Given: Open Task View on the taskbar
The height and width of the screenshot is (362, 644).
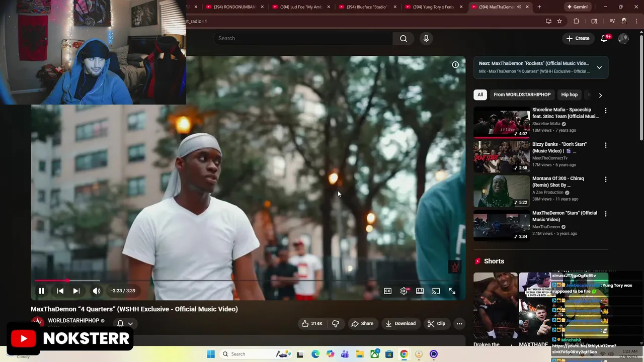Looking at the screenshot, I should [x=300, y=354].
